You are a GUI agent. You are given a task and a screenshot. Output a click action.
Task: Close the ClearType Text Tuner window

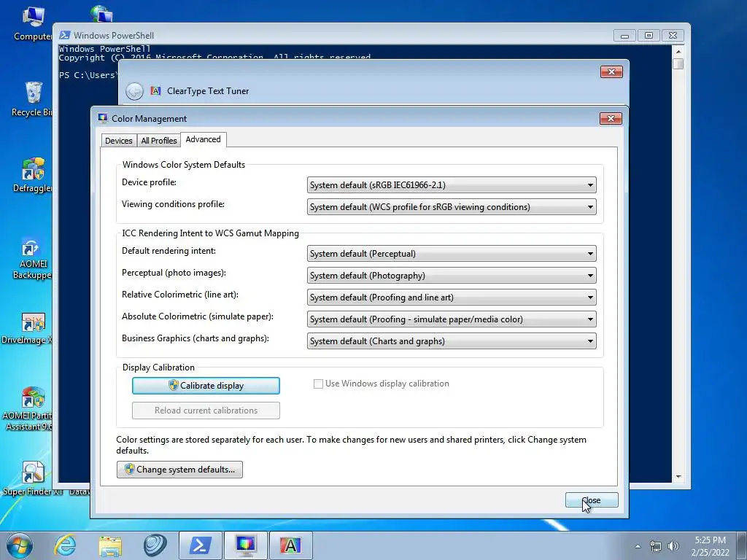[612, 72]
